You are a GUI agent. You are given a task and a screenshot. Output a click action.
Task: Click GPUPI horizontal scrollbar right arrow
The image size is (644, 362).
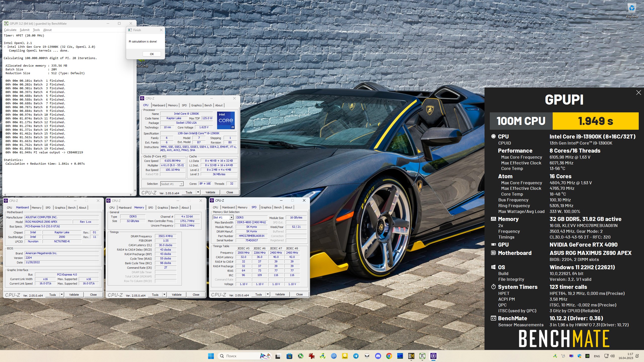click(x=131, y=195)
